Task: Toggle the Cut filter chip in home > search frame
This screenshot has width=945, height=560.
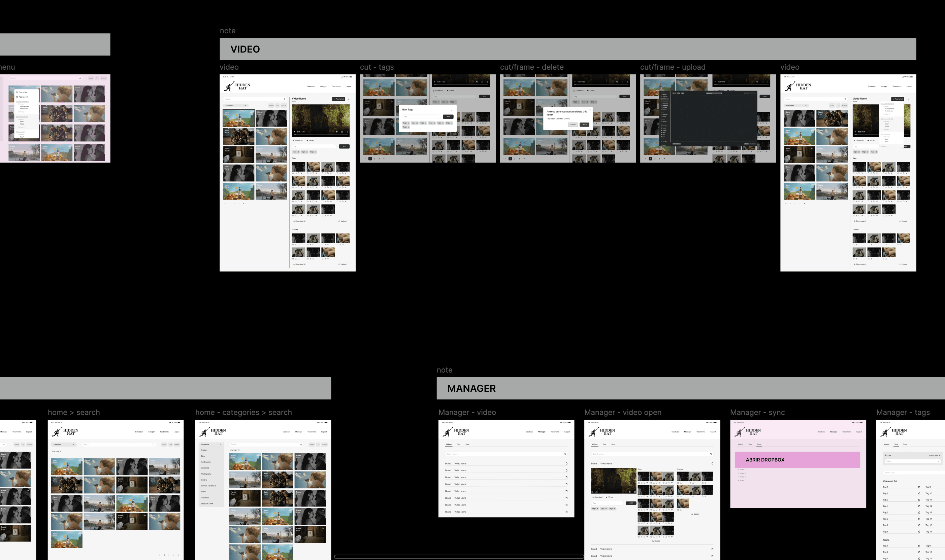Action: coord(170,445)
